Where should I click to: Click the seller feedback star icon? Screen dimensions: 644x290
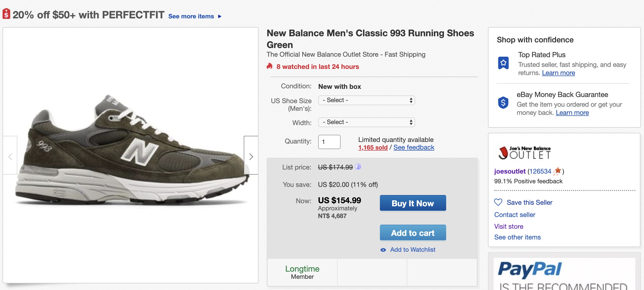pos(558,171)
